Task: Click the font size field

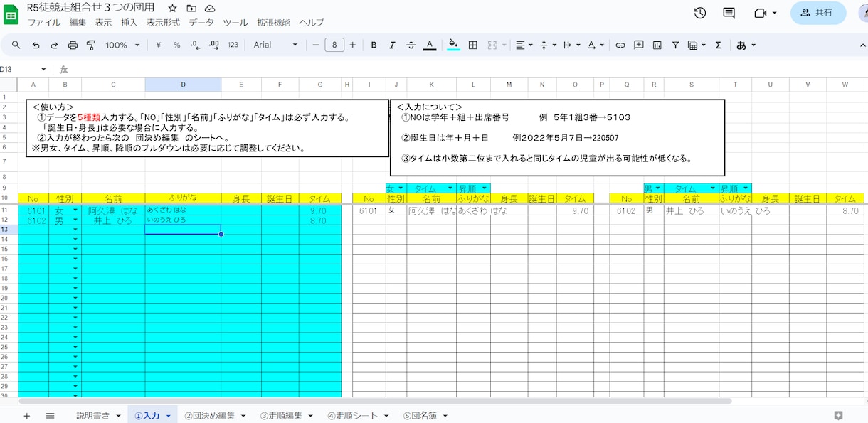Action: tap(334, 45)
